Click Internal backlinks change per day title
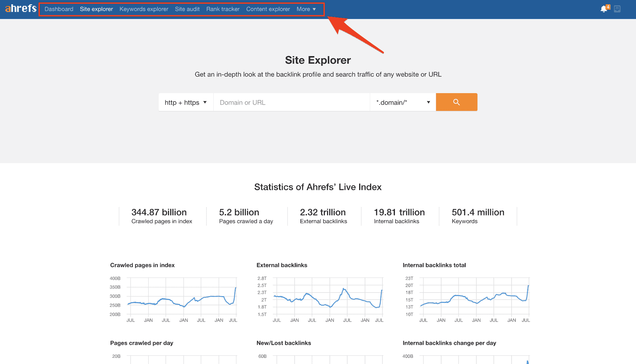636x364 pixels. coord(449,343)
